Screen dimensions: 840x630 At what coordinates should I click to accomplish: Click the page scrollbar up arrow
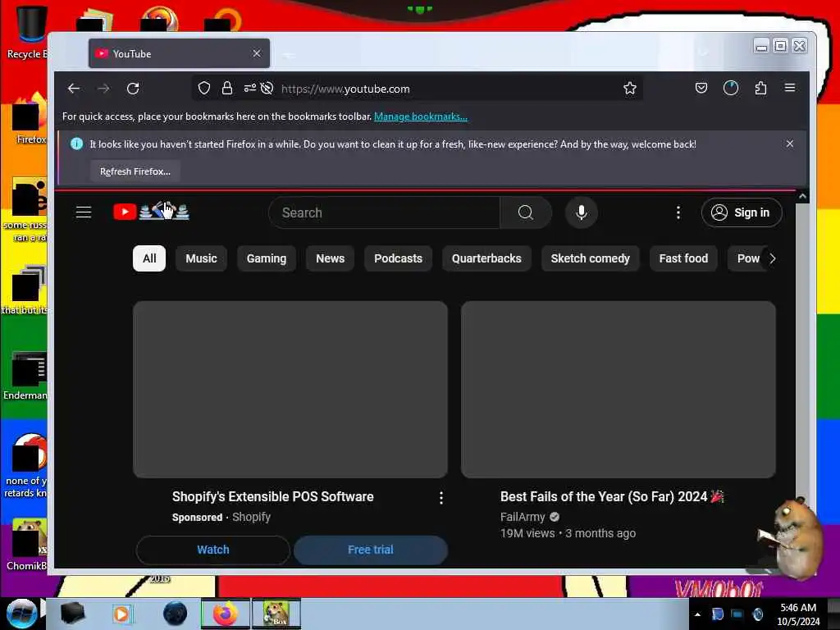click(802, 197)
